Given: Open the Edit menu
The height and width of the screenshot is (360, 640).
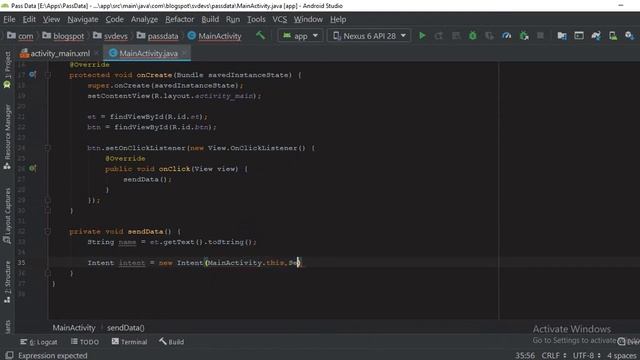Looking at the screenshot, I should coord(29,19).
